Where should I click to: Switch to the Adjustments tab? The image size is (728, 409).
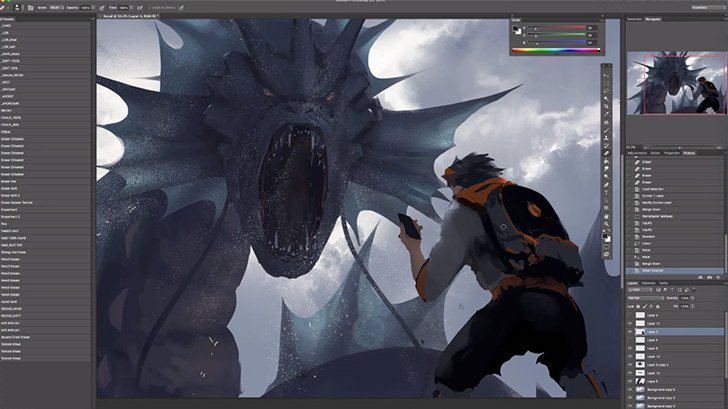pyautogui.click(x=637, y=153)
